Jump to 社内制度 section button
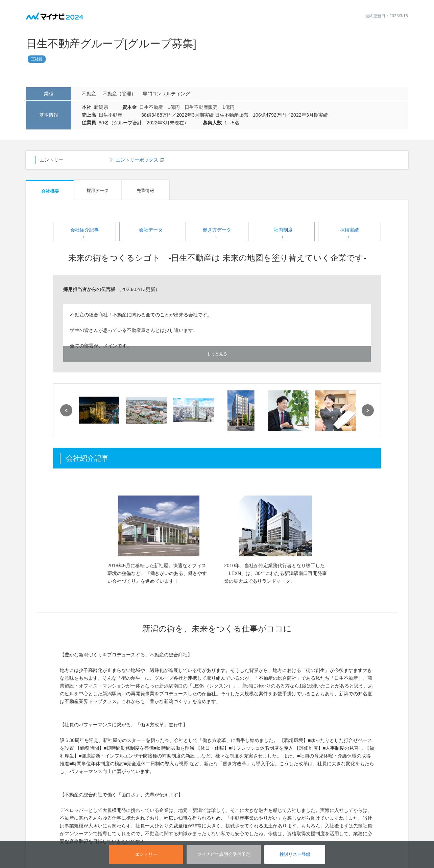 point(283,231)
